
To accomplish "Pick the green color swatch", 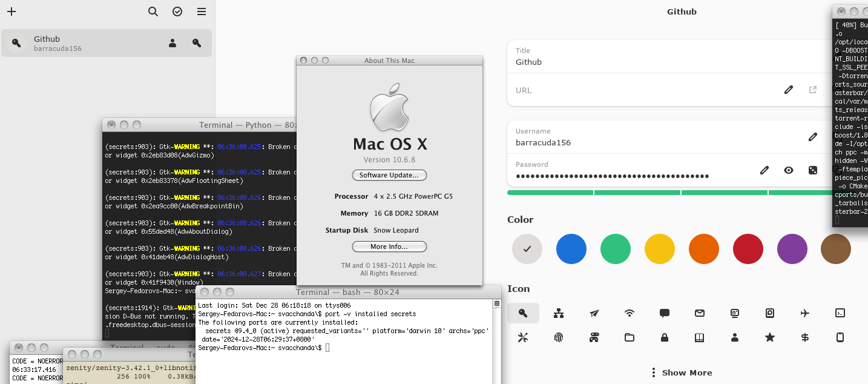I will coord(616,249).
